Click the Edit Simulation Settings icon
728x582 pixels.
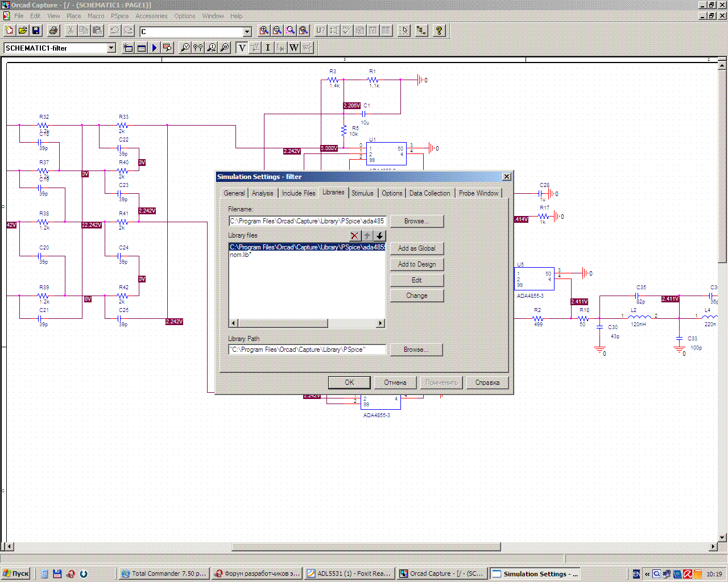click(x=141, y=48)
